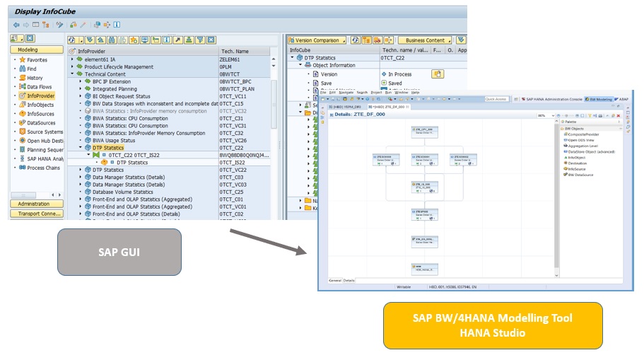
Task: Expand the element61 IA node
Action: (x=73, y=59)
